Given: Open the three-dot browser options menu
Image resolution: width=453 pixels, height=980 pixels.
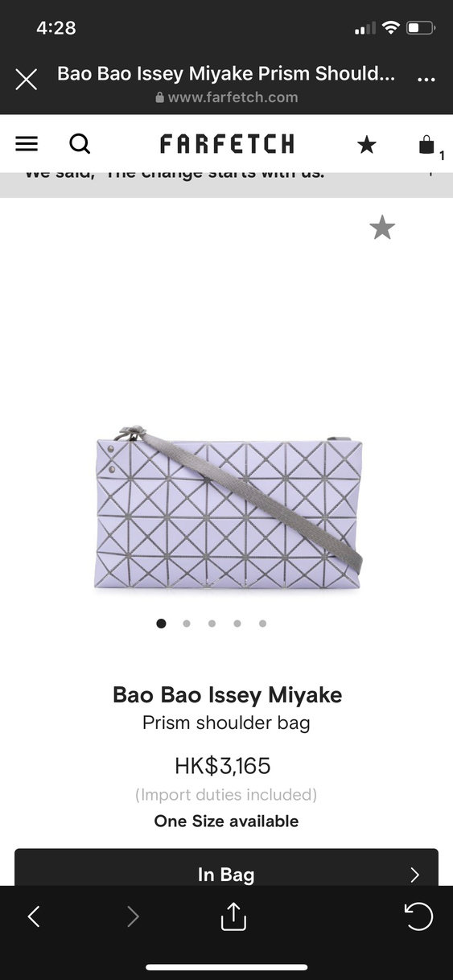Looking at the screenshot, I should (x=426, y=79).
